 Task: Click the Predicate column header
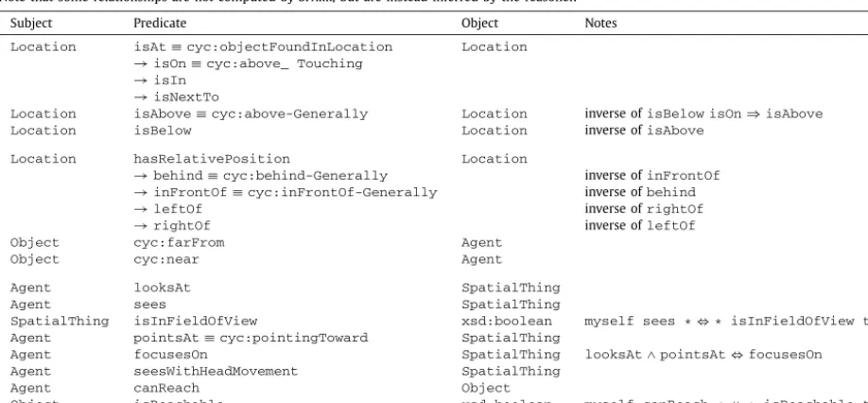(160, 24)
